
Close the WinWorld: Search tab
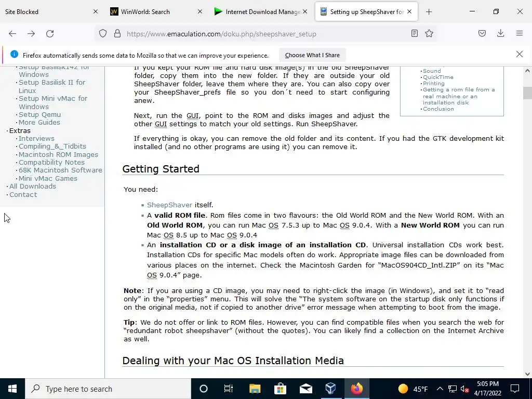[200, 11]
